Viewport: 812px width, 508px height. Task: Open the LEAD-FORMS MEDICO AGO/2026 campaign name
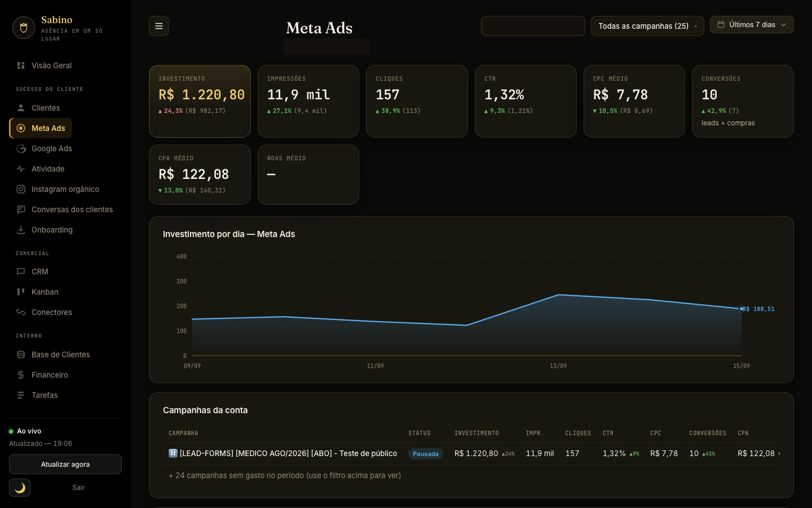[288, 453]
